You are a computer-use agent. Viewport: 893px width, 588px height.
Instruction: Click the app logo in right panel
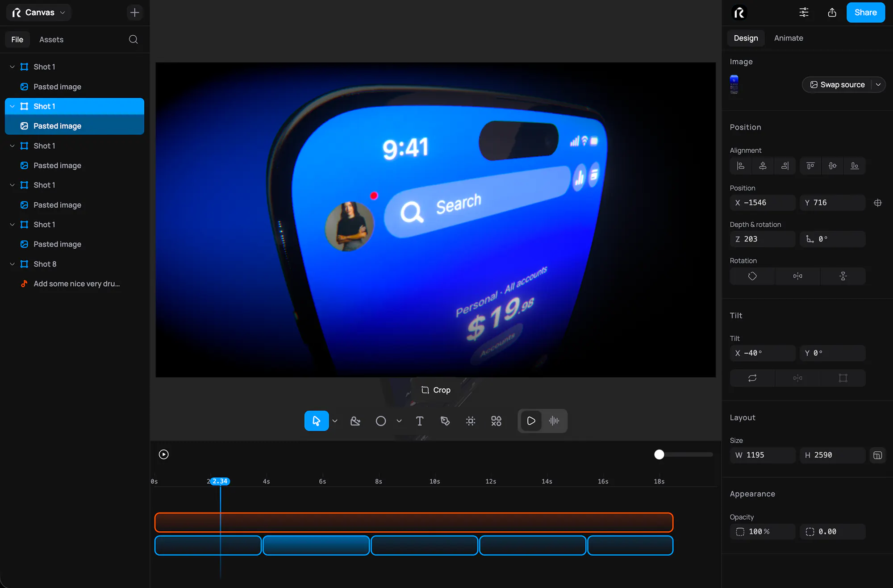coord(739,13)
